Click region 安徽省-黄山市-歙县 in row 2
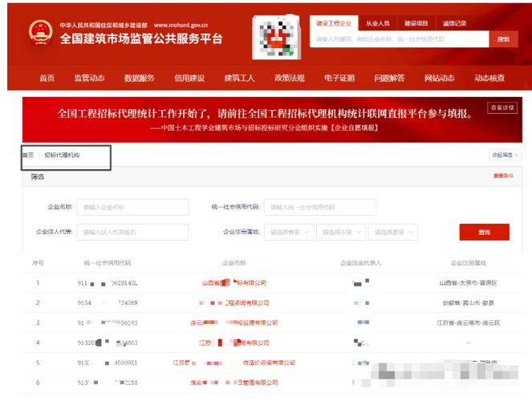532x401 pixels. click(469, 302)
